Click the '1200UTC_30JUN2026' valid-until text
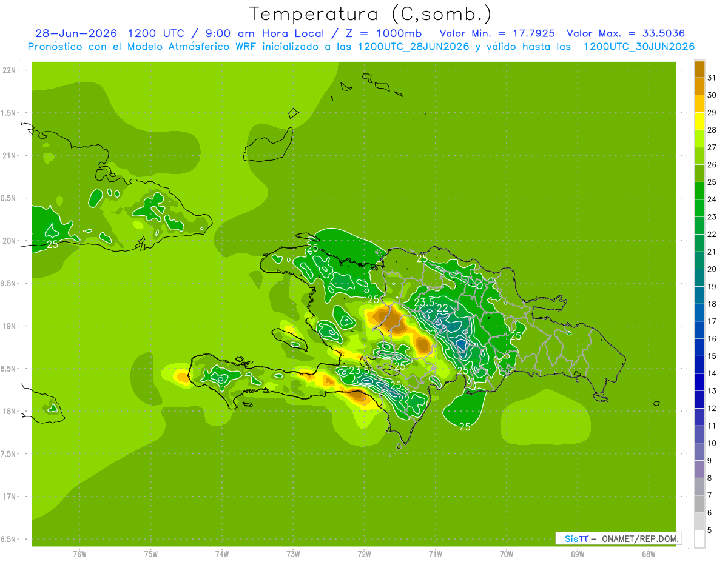This screenshot has width=728, height=562. 639,47
